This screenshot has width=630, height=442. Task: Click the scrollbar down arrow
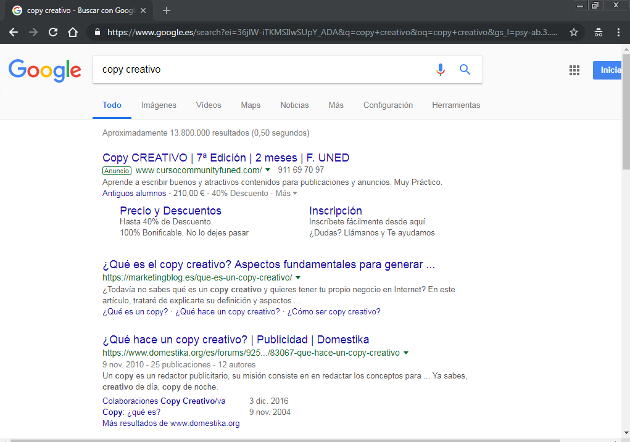[x=626, y=433]
